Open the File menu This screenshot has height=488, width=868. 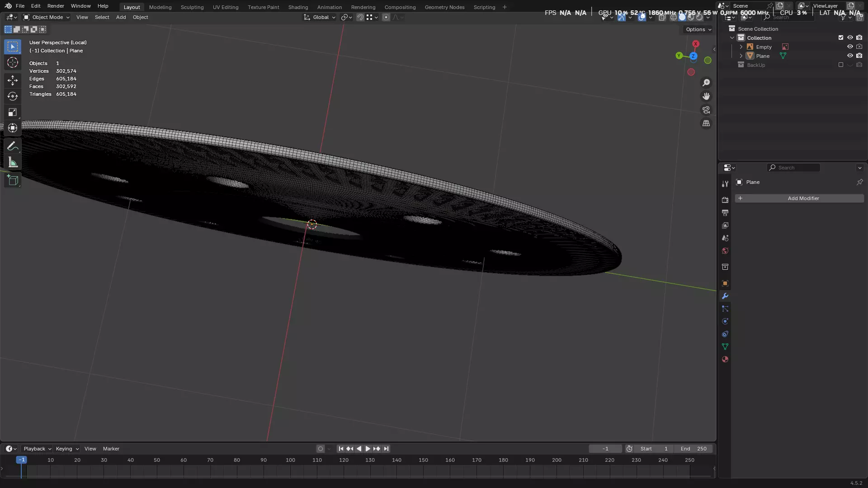[x=20, y=6]
